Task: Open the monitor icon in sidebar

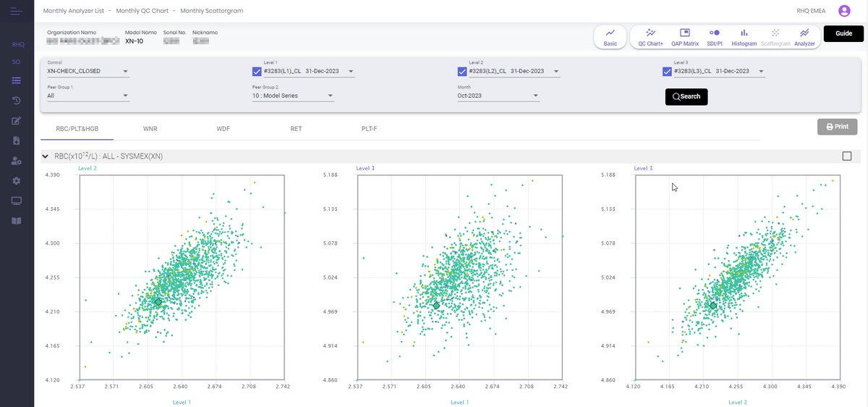Action: [17, 201]
